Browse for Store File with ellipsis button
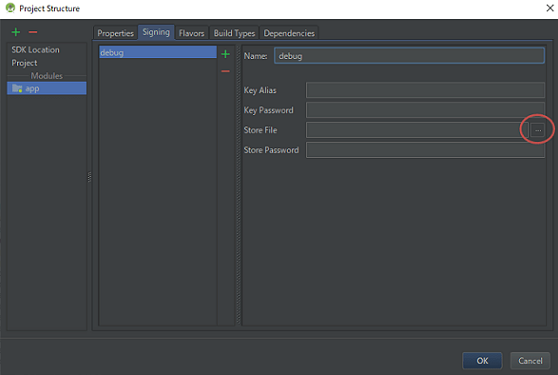The width and height of the screenshot is (558, 375). (538, 130)
